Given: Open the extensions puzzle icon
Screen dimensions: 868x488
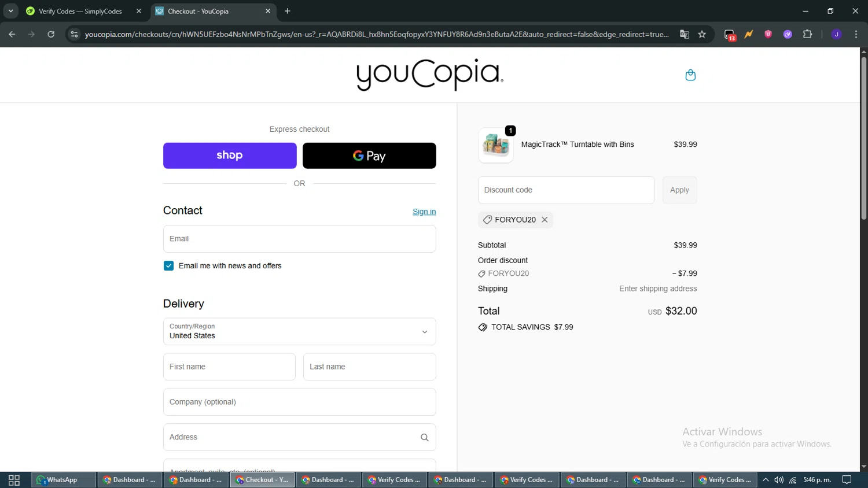Looking at the screenshot, I should [x=807, y=34].
